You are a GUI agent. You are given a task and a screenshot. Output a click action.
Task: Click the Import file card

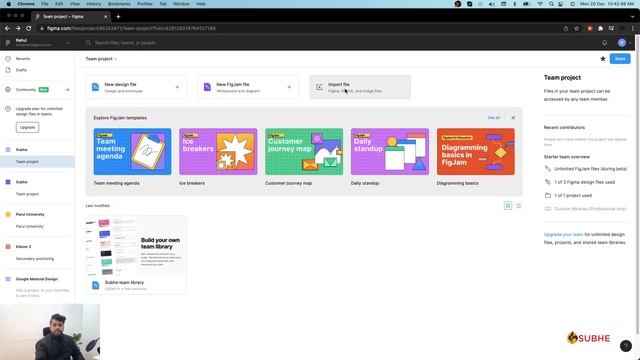coord(360,87)
